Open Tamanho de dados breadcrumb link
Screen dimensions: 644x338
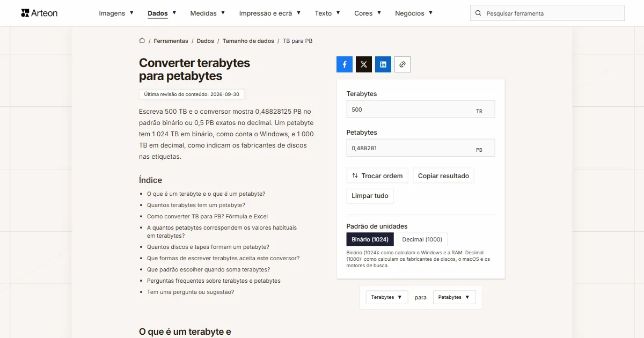click(x=248, y=41)
